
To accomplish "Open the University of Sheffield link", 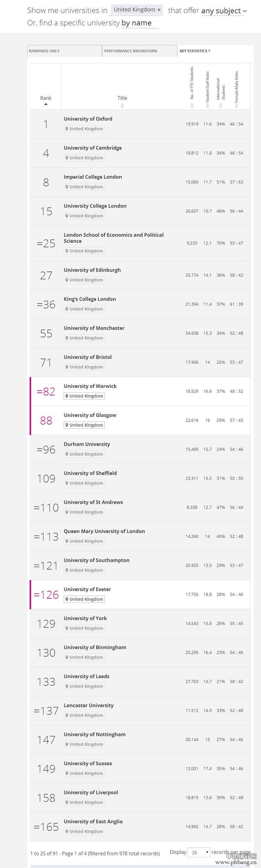I will coord(90,473).
